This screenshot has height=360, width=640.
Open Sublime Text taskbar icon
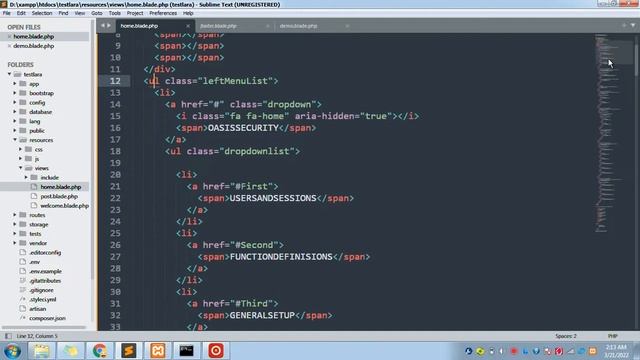coord(129,351)
